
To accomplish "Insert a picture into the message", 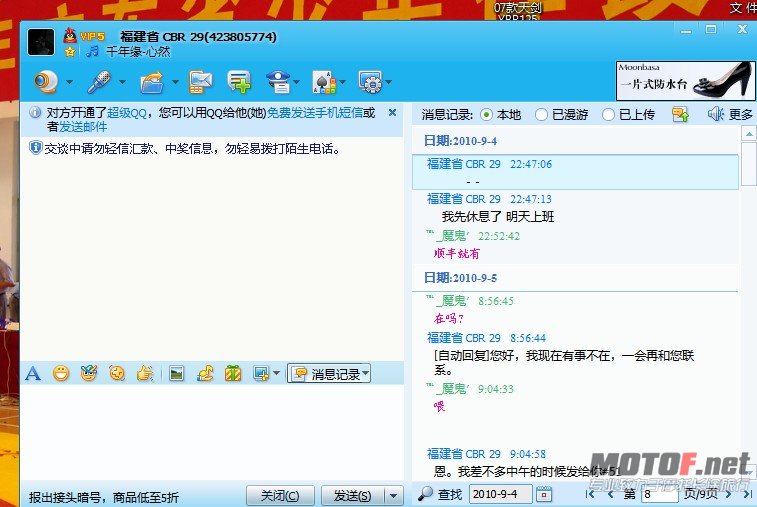I will (x=177, y=373).
